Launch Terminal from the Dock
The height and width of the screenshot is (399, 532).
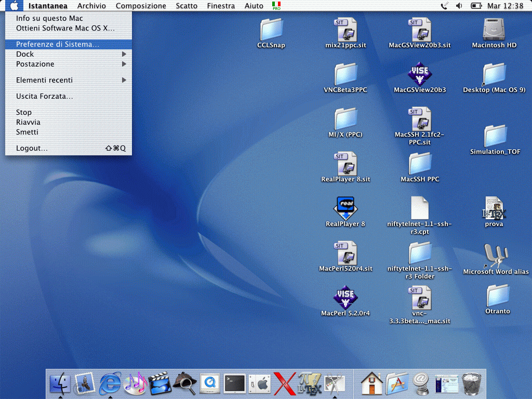235,383
